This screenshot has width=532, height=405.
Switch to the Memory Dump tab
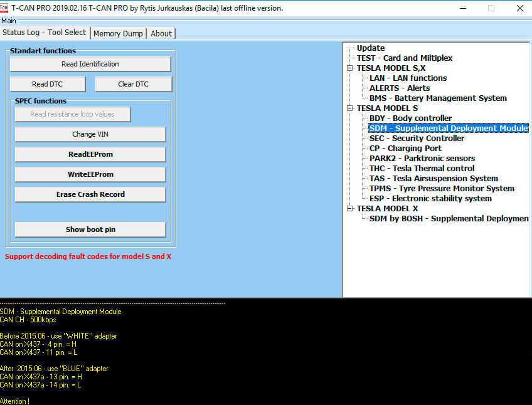click(x=118, y=34)
